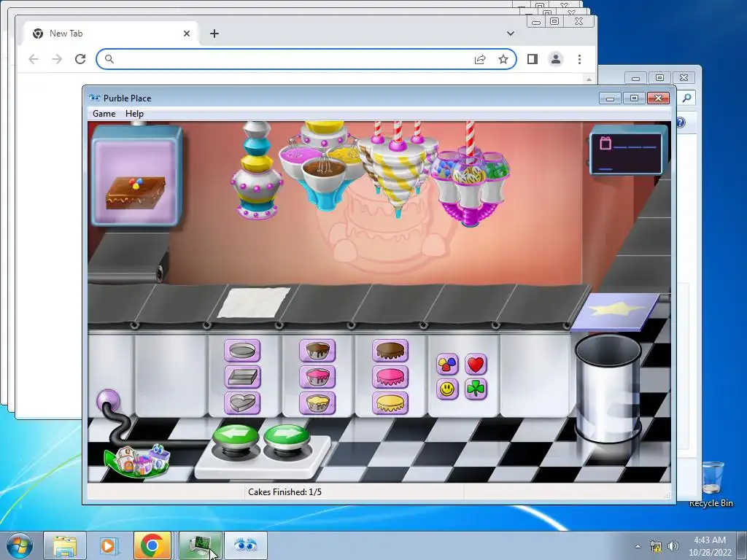Pick the yellow icing button
The width and height of the screenshot is (747, 560).
[390, 403]
